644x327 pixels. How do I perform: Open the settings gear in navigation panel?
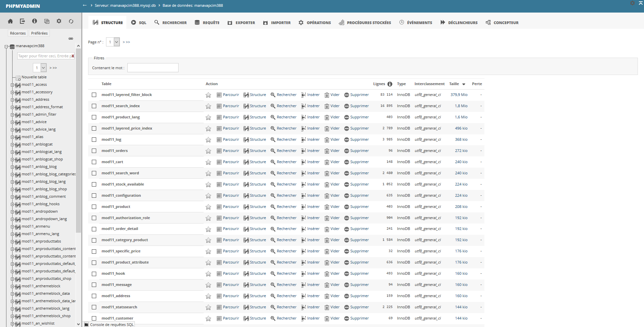[59, 21]
